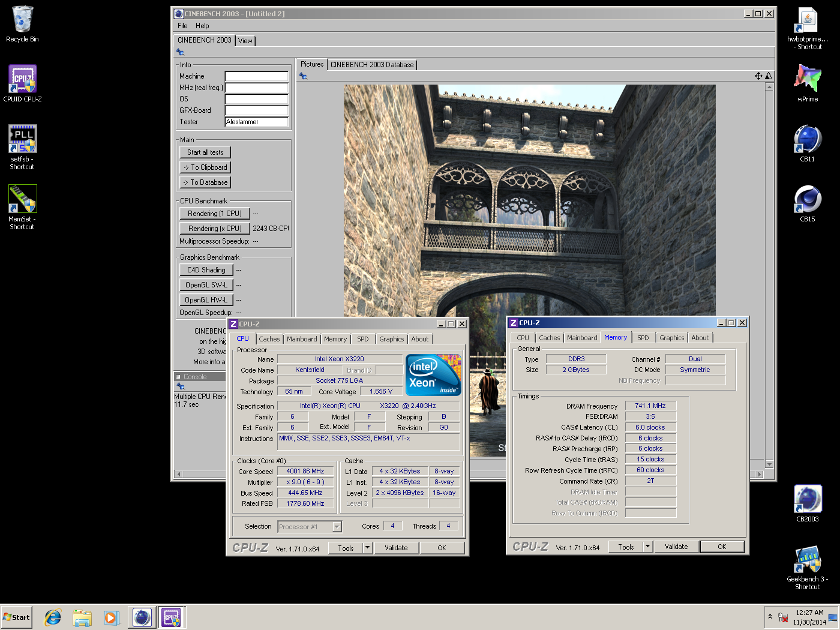Open hwbotprime shortcut on desktop
840x630 pixels.
tap(808, 28)
